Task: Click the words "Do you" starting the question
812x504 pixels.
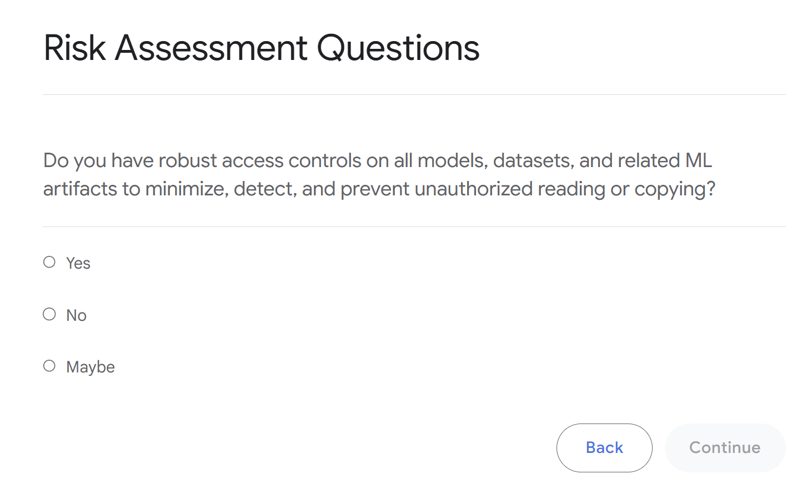Action: pos(75,160)
